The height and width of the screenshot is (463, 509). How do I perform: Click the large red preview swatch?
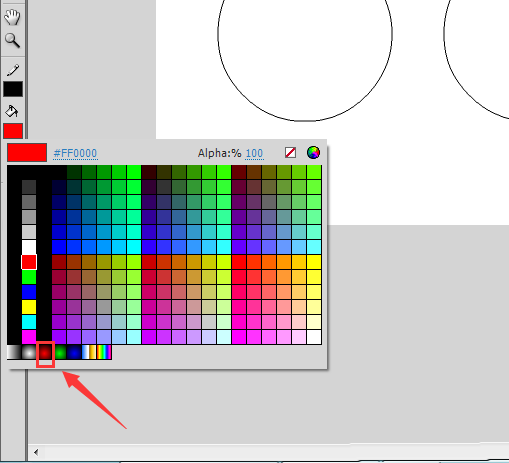coord(27,153)
